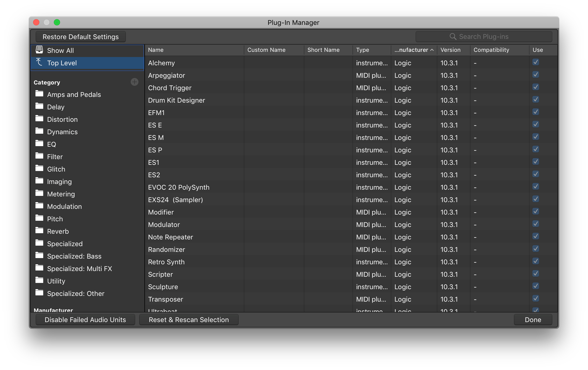Open the Distortion category folder
Image resolution: width=588 pixels, height=370 pixels.
(62, 119)
